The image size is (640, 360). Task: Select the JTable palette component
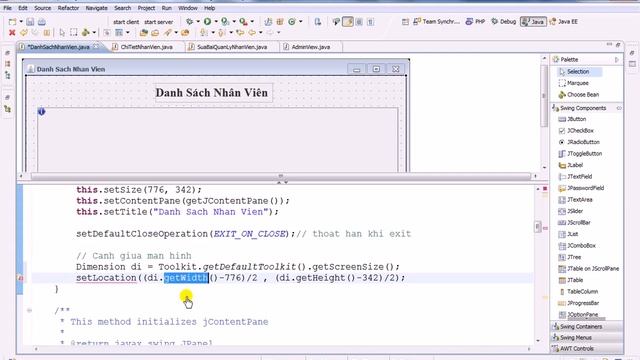point(571,280)
